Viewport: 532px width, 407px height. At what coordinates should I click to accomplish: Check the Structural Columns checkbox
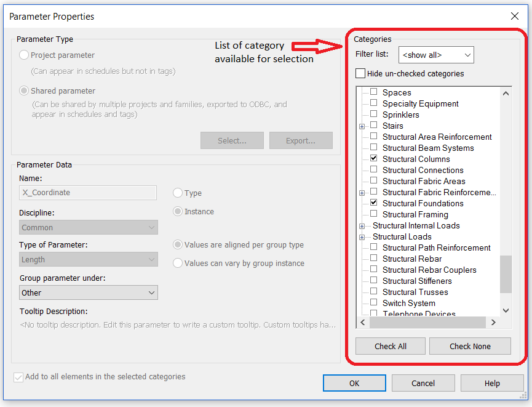374,159
